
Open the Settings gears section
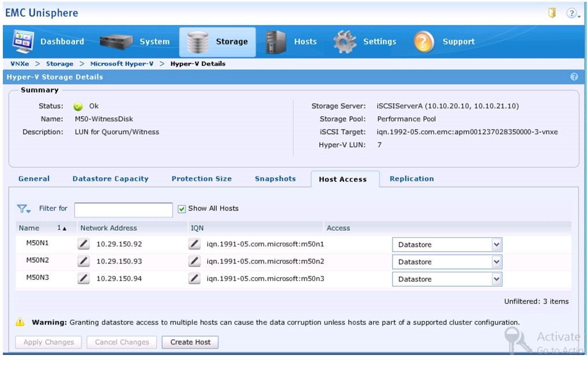coord(364,42)
